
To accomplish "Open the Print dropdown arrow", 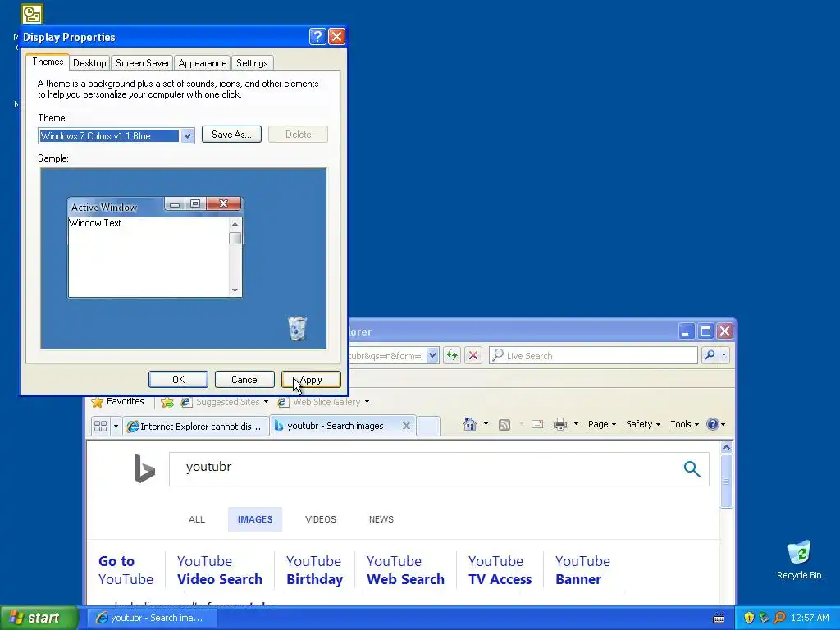I will coord(576,424).
